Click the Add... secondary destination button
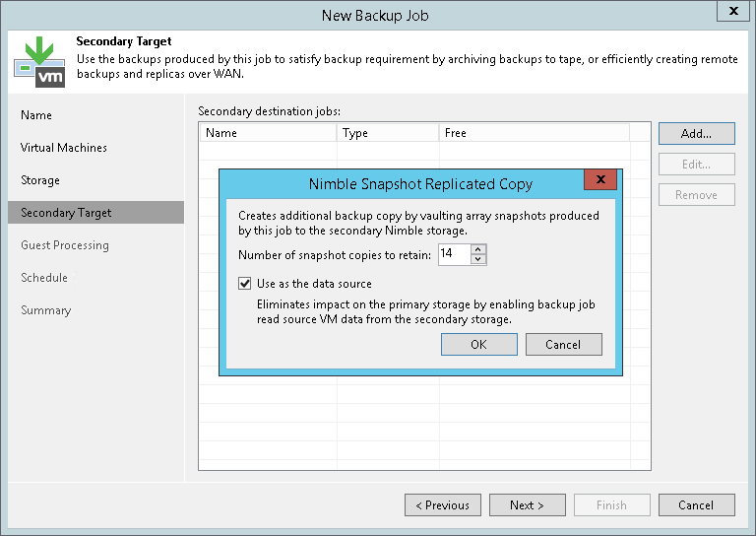 pos(697,134)
